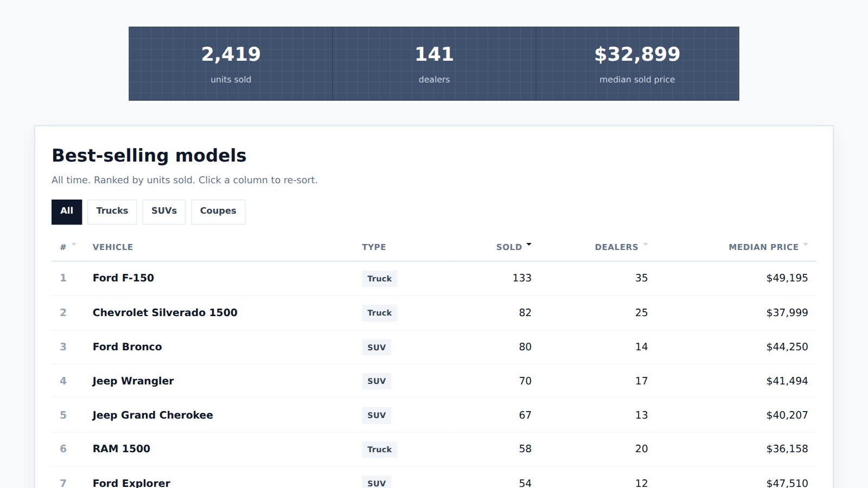Click the Truck badge for RAM 1500
This screenshot has height=488, width=868.
379,450
